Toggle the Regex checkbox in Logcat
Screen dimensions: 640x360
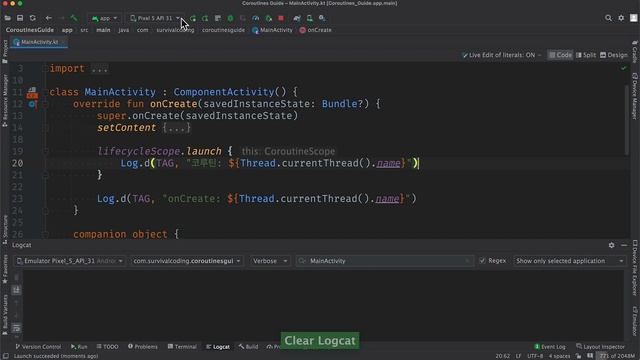pyautogui.click(x=482, y=260)
